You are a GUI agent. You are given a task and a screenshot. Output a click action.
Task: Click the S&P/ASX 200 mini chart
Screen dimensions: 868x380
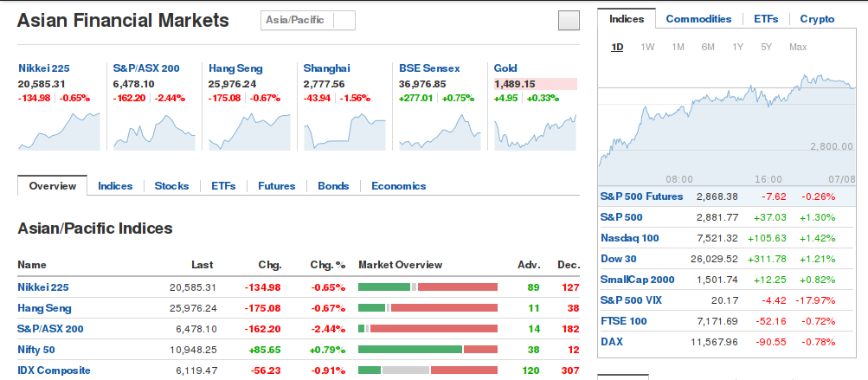coord(154,131)
